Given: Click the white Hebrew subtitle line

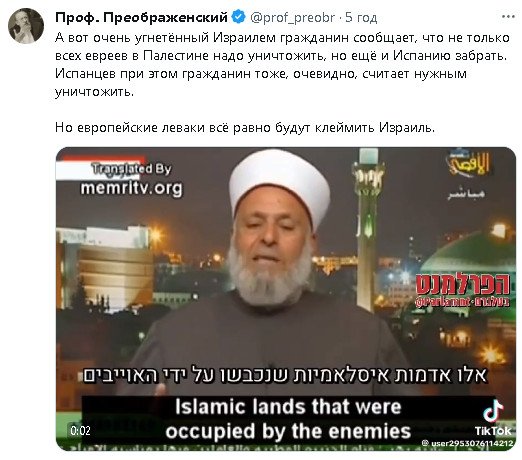Looking at the screenshot, I should (285, 375).
